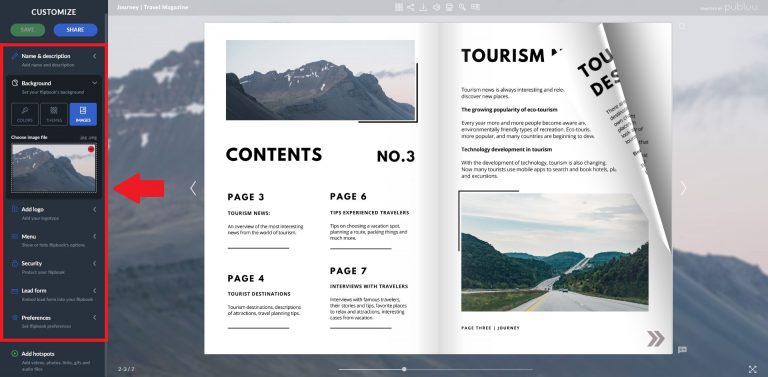Expand the Security section chevron

(x=95, y=263)
